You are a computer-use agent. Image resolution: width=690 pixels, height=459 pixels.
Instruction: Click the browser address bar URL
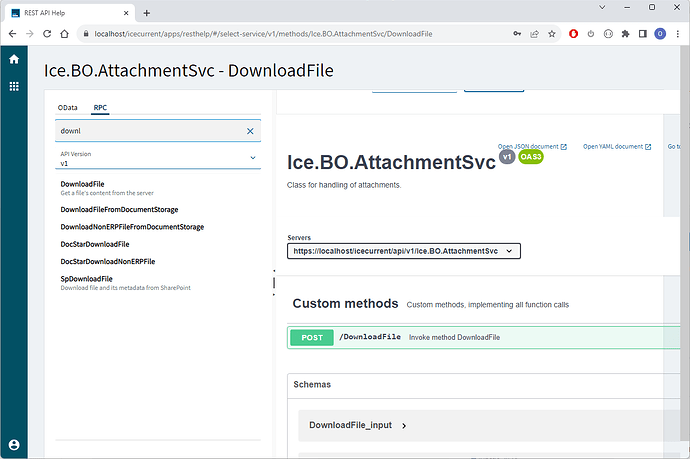263,34
